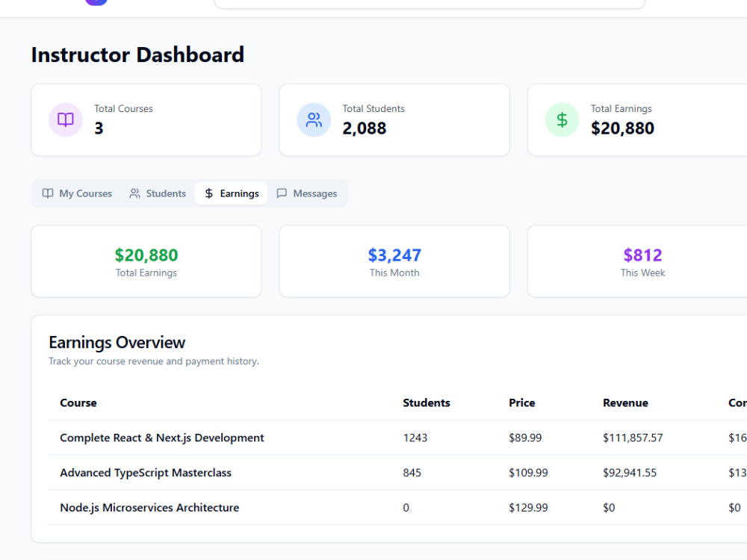Screen dimensions: 747x560
Task: Click the Total Courses count 3
Action: (99, 128)
